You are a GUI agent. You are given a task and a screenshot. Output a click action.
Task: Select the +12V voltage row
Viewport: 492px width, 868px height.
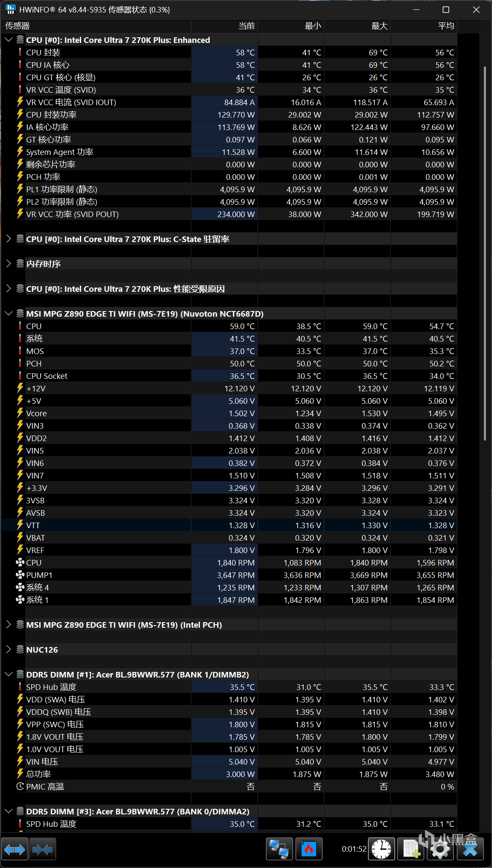229,388
